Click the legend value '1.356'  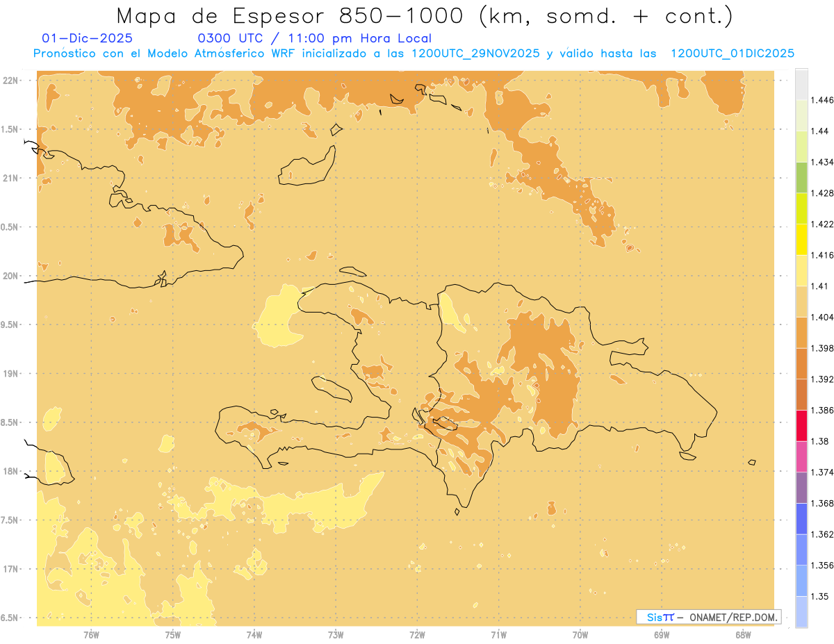823,565
